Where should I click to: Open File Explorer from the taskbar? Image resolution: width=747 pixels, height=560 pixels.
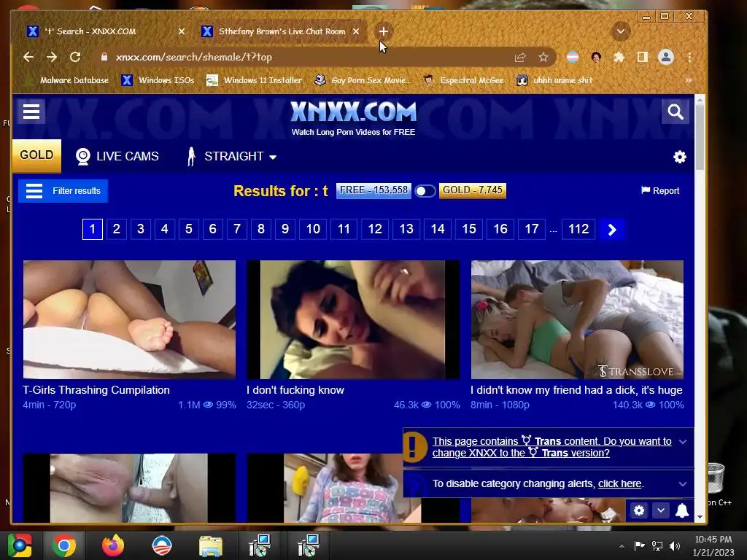click(210, 545)
